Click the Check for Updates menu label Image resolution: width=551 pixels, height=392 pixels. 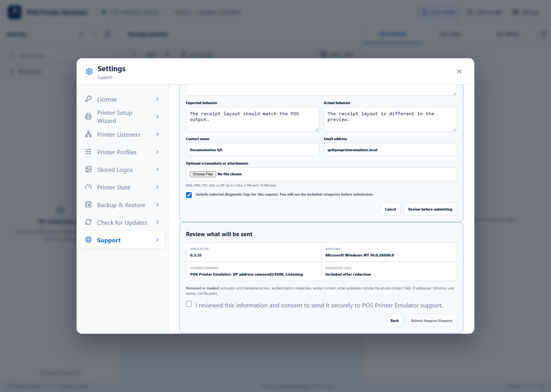(x=122, y=222)
